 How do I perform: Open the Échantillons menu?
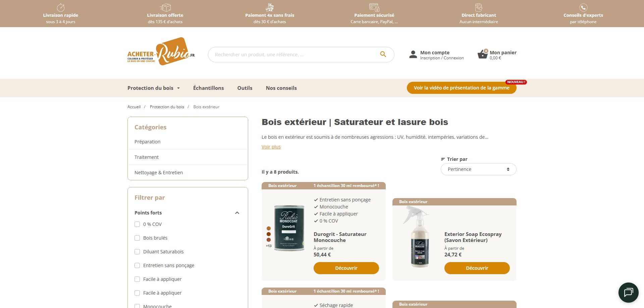(x=208, y=88)
